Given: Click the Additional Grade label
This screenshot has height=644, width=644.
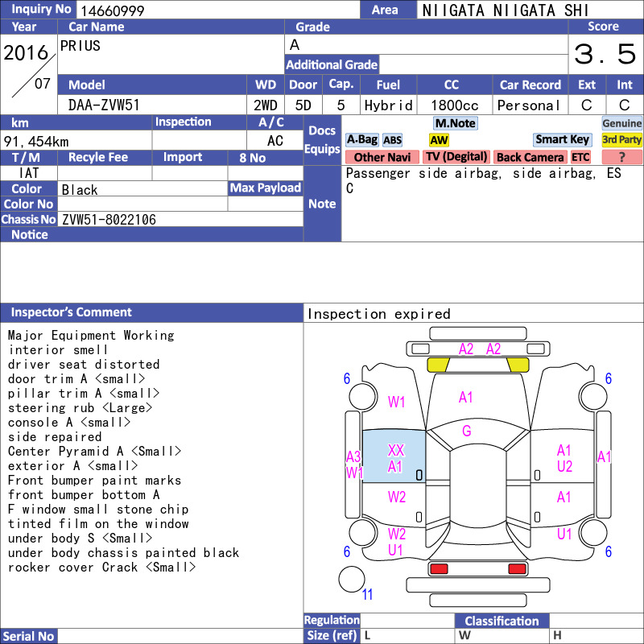Looking at the screenshot, I should pos(332,64).
